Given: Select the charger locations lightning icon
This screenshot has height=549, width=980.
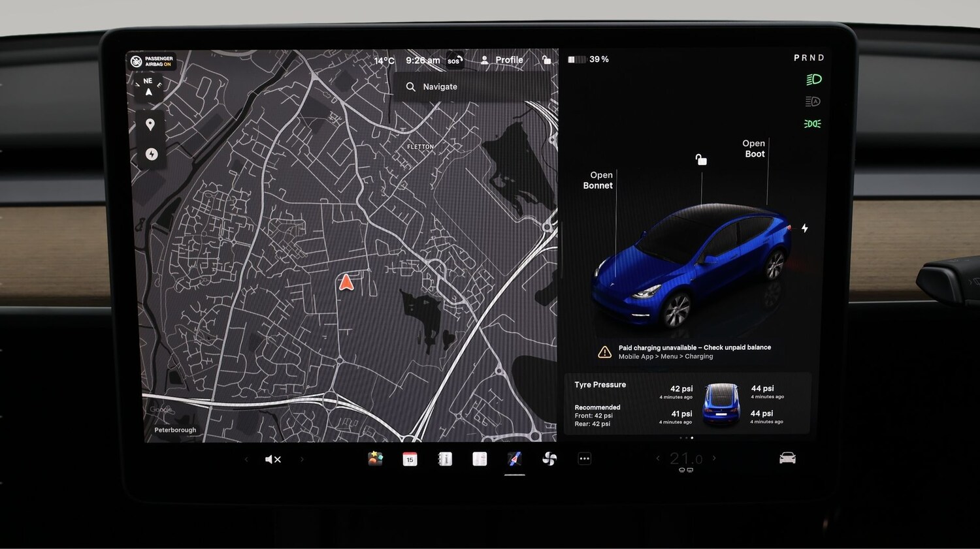Looking at the screenshot, I should [x=151, y=154].
